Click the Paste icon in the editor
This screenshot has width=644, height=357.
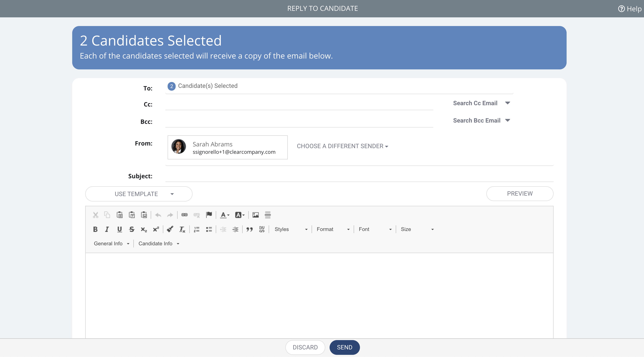point(119,215)
